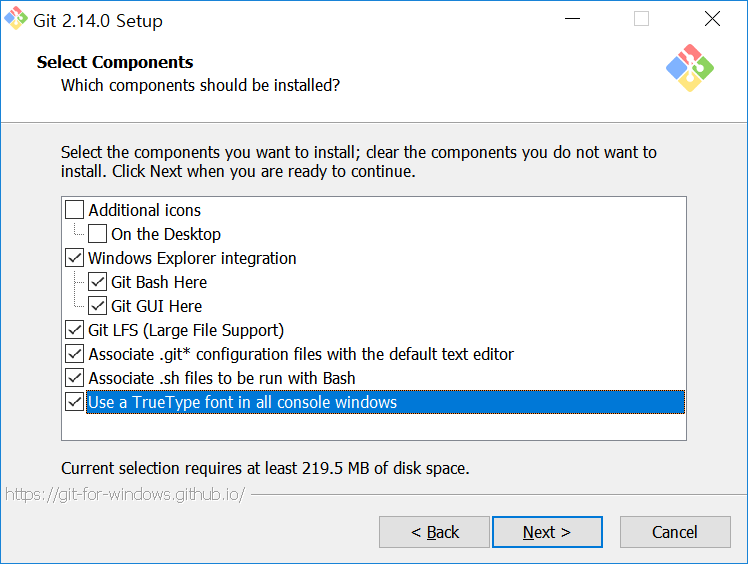Cancel the Git setup
Image resolution: width=748 pixels, height=564 pixels.
click(675, 532)
